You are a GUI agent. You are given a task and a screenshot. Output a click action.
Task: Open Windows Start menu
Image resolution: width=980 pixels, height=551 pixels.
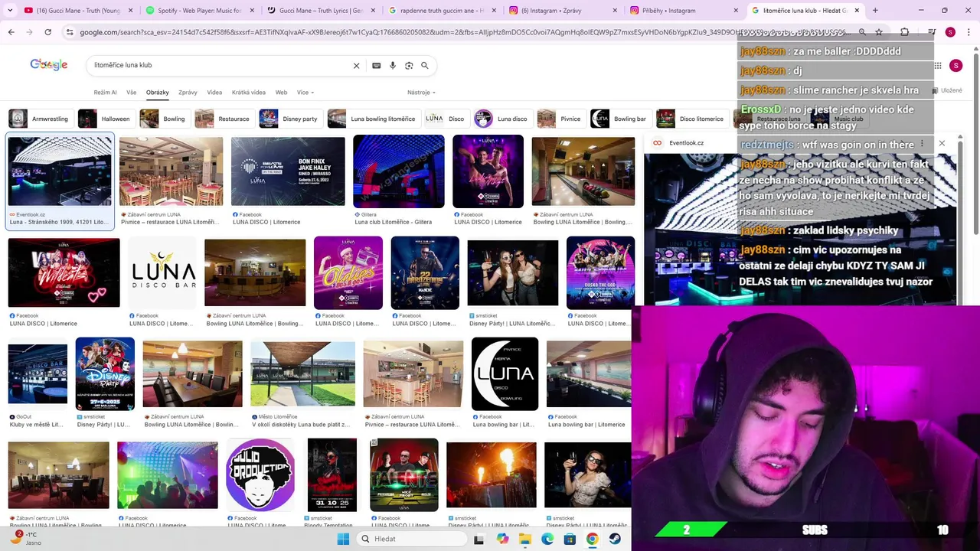coord(343,539)
